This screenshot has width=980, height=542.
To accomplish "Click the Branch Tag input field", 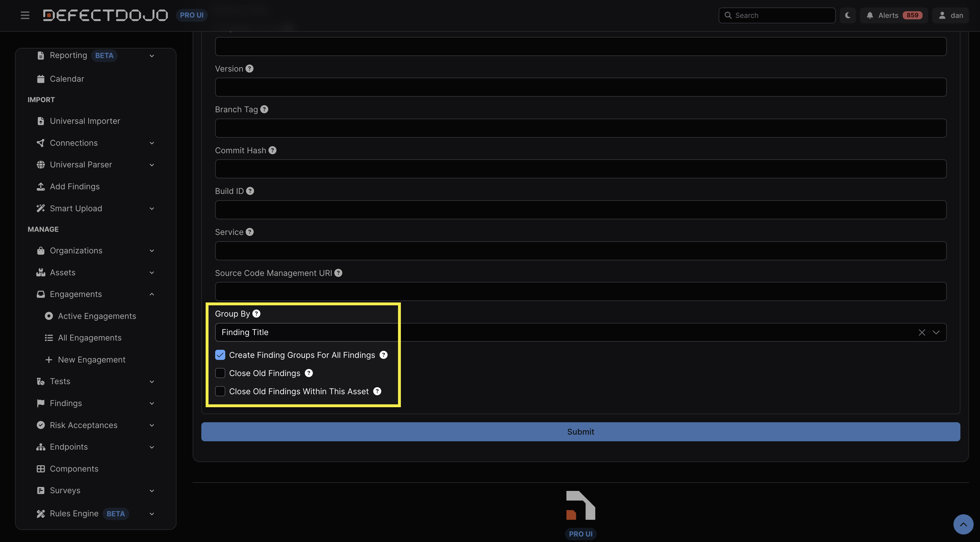I will pyautogui.click(x=581, y=128).
